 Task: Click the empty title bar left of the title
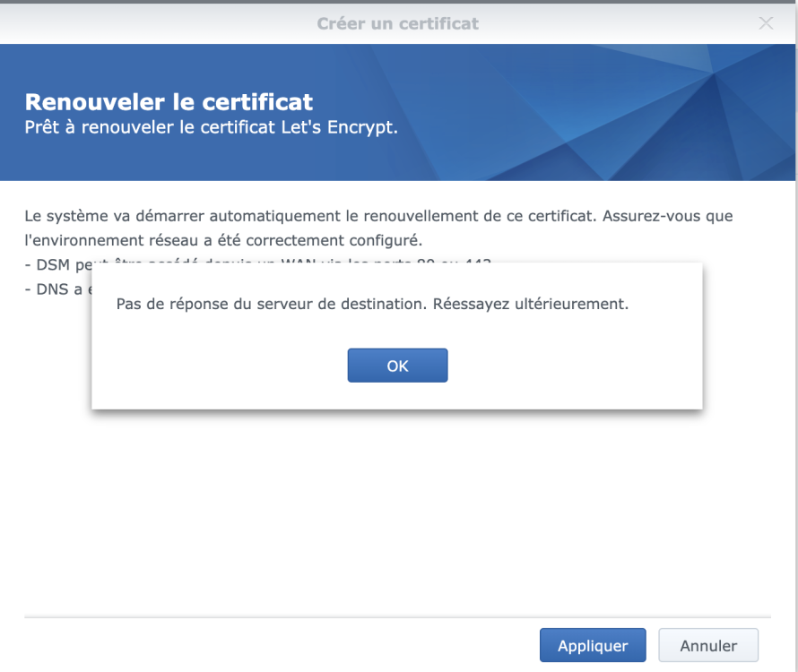pos(134,23)
